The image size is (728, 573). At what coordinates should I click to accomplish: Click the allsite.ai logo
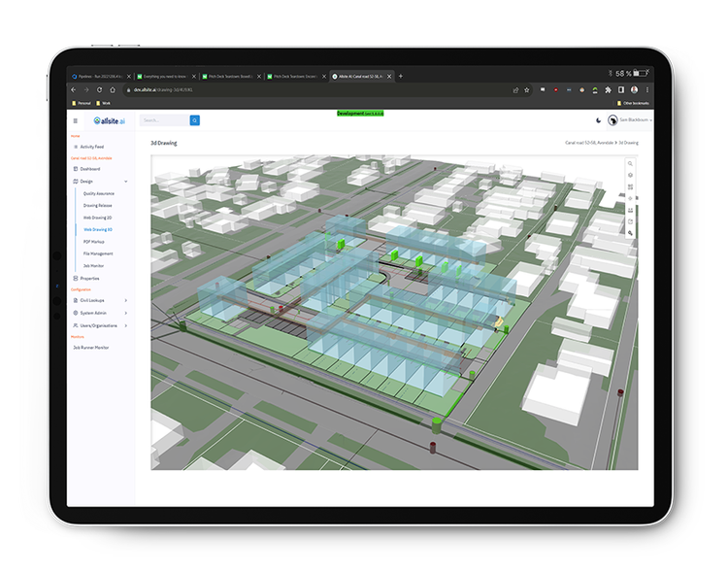click(110, 120)
